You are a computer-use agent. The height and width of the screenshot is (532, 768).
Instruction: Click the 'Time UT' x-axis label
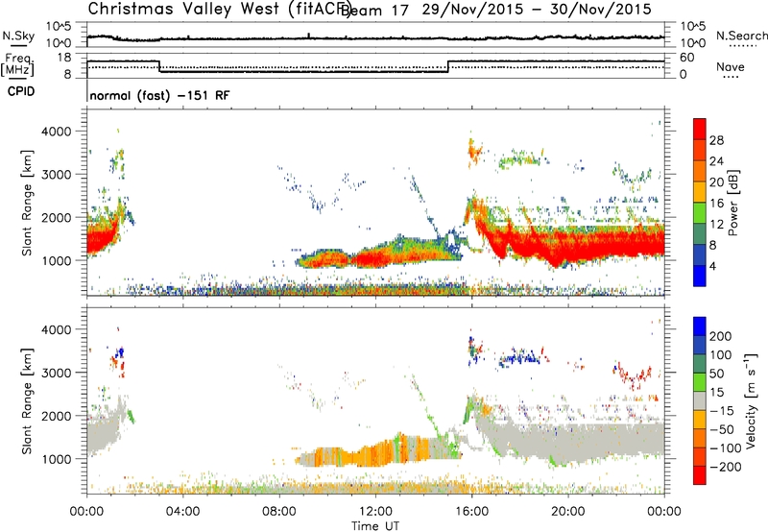pyautogui.click(x=375, y=526)
